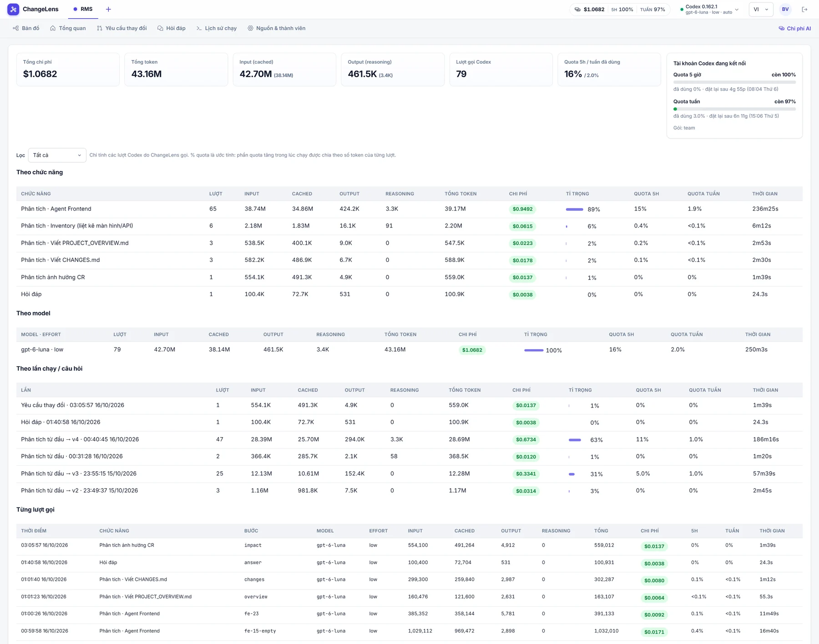This screenshot has height=644, width=819.
Task: Go to Tổng quan overview page
Action: (x=68, y=28)
